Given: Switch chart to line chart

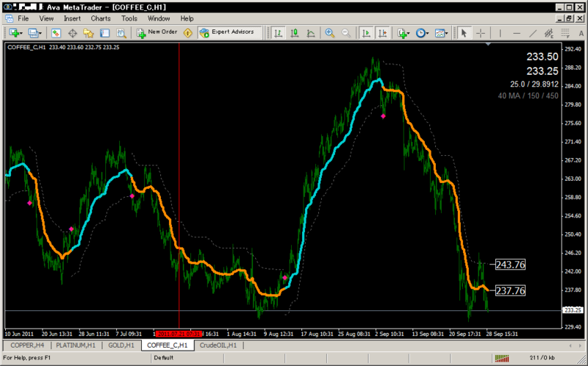Looking at the screenshot, I should click(x=310, y=33).
